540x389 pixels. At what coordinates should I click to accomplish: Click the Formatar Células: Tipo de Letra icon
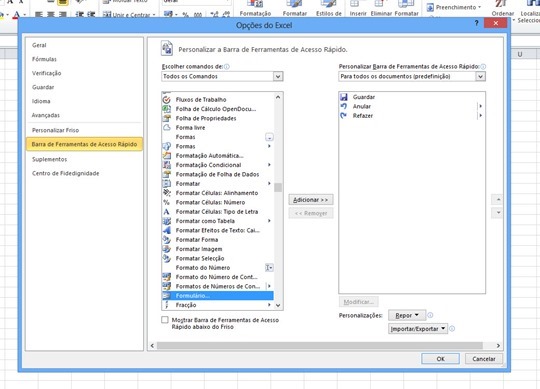pyautogui.click(x=167, y=211)
